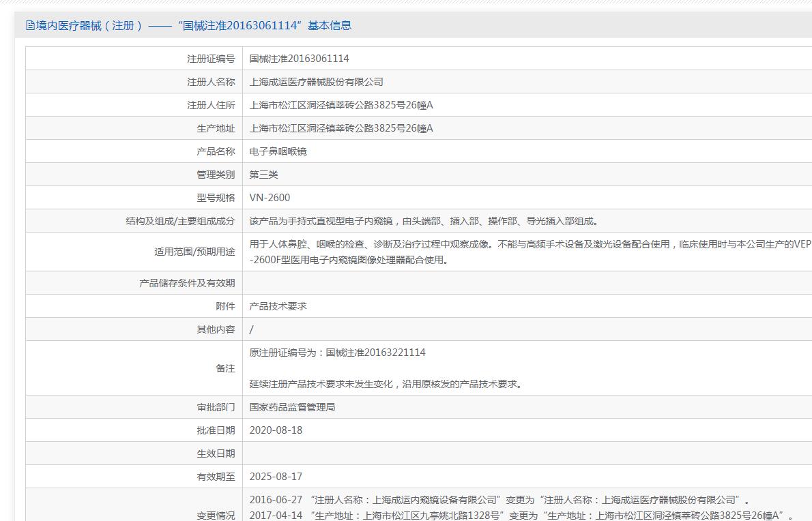Select the label 附件
The image size is (812, 521).
(x=225, y=306)
